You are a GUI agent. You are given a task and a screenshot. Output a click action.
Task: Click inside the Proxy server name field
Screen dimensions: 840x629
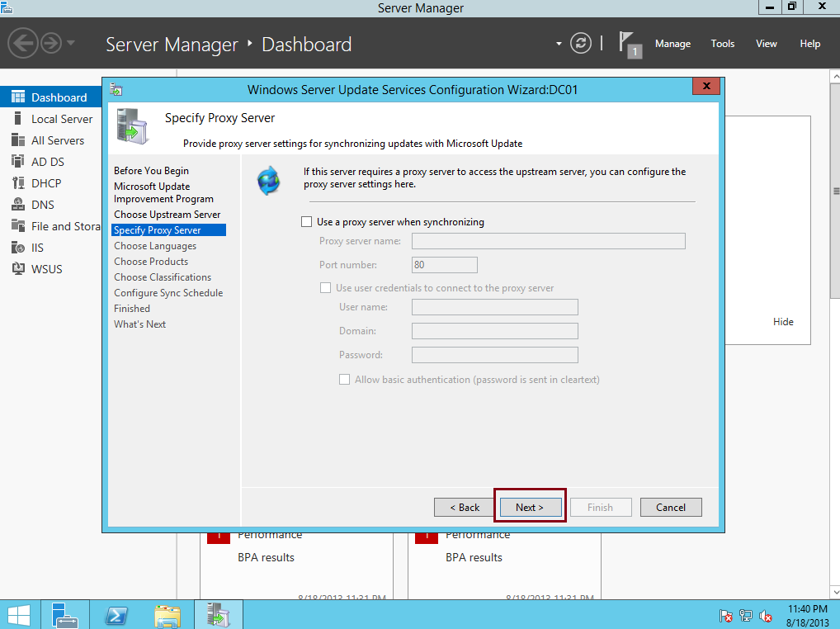point(547,240)
